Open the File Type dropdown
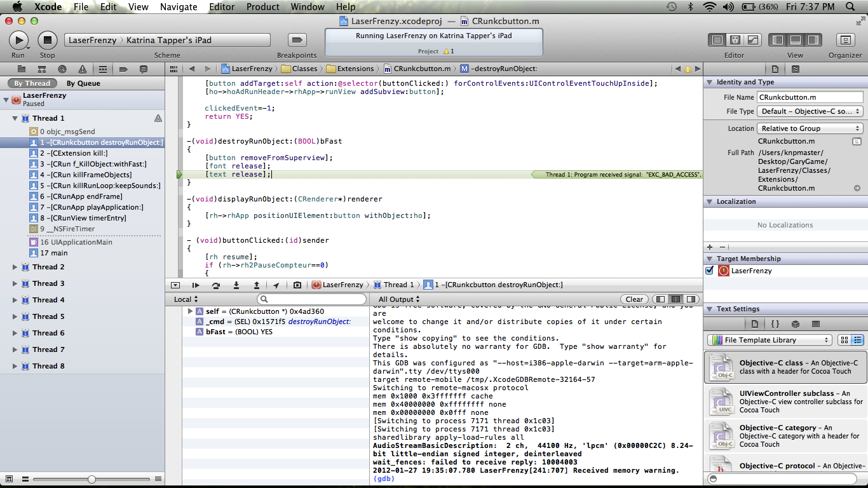The image size is (868, 488). tap(810, 111)
